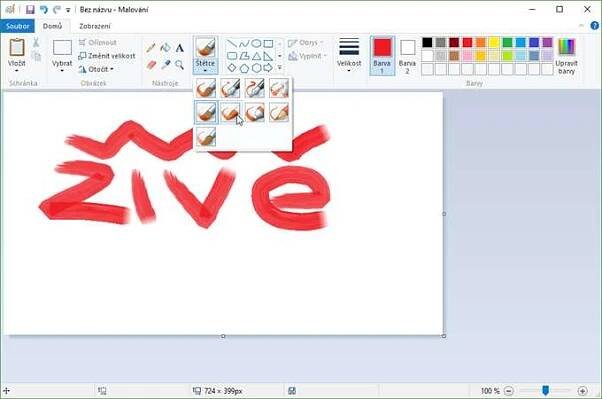The height and width of the screenshot is (399, 602).
Task: Select the Hexagon shape
Action: pos(256,68)
